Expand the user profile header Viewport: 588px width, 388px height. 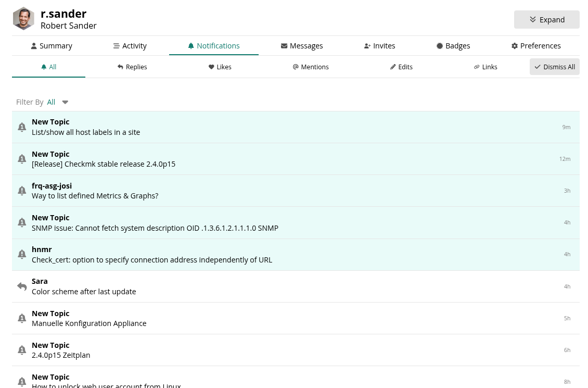[x=546, y=20]
